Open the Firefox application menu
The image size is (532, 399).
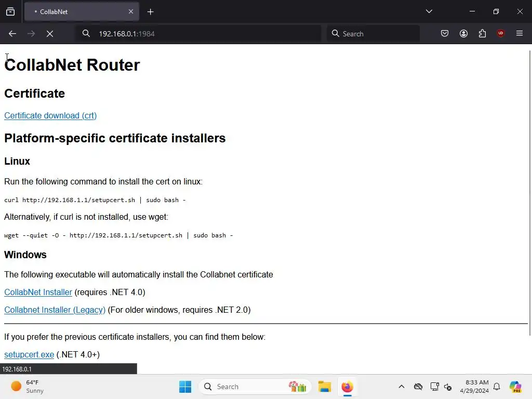click(519, 33)
